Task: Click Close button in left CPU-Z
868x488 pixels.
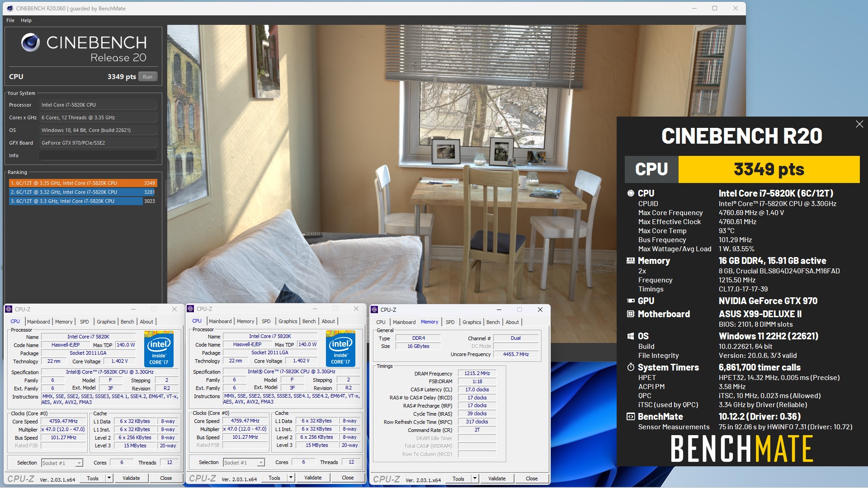Action: [166, 478]
